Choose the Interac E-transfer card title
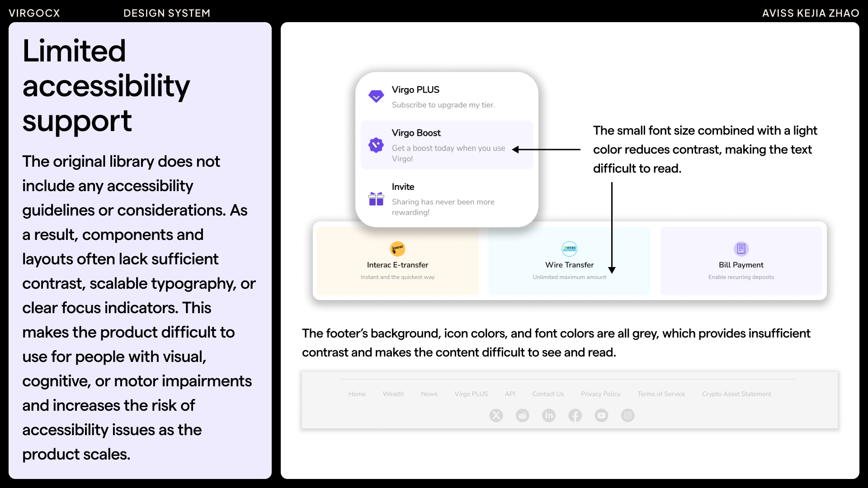Viewport: 868px width, 488px height. pos(397,265)
